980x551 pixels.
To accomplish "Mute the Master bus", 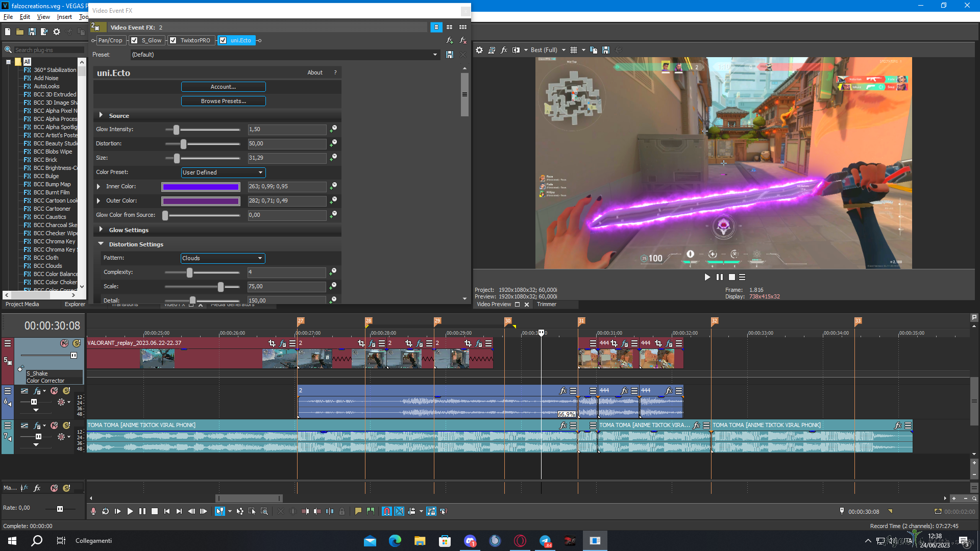I will click(x=54, y=488).
